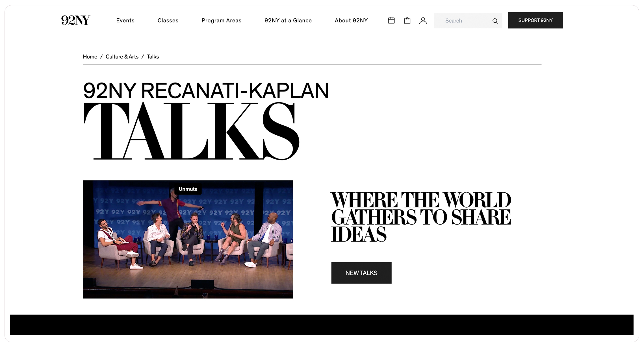Click the SUPPORT 92NY button

[535, 20]
